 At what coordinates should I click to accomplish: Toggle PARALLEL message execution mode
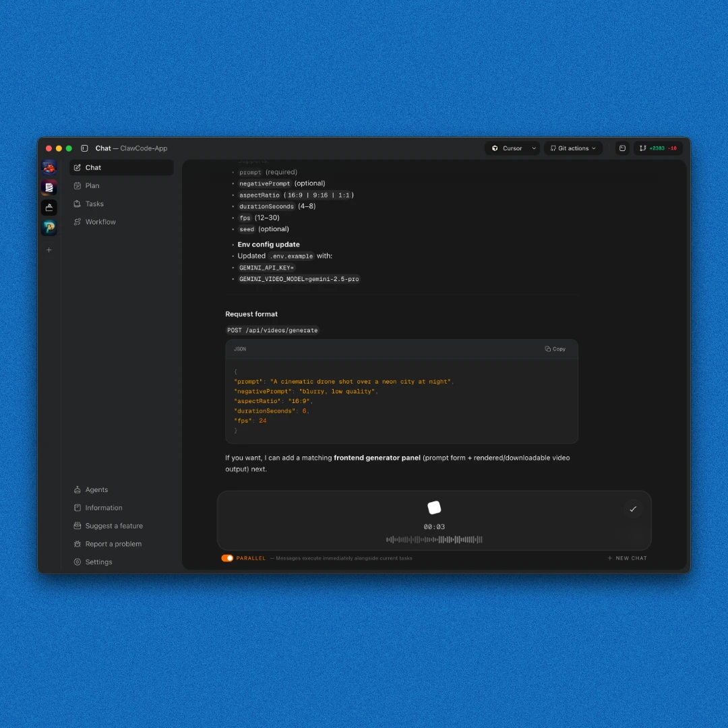(227, 558)
